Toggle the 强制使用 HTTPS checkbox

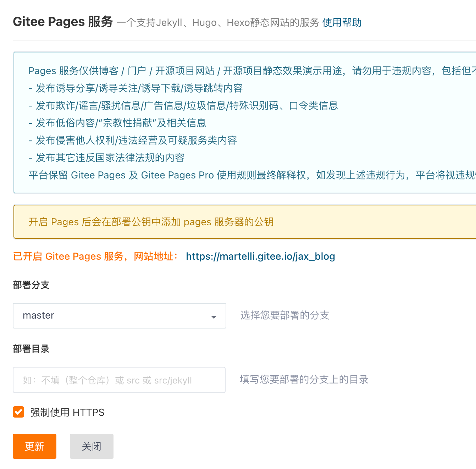18,412
